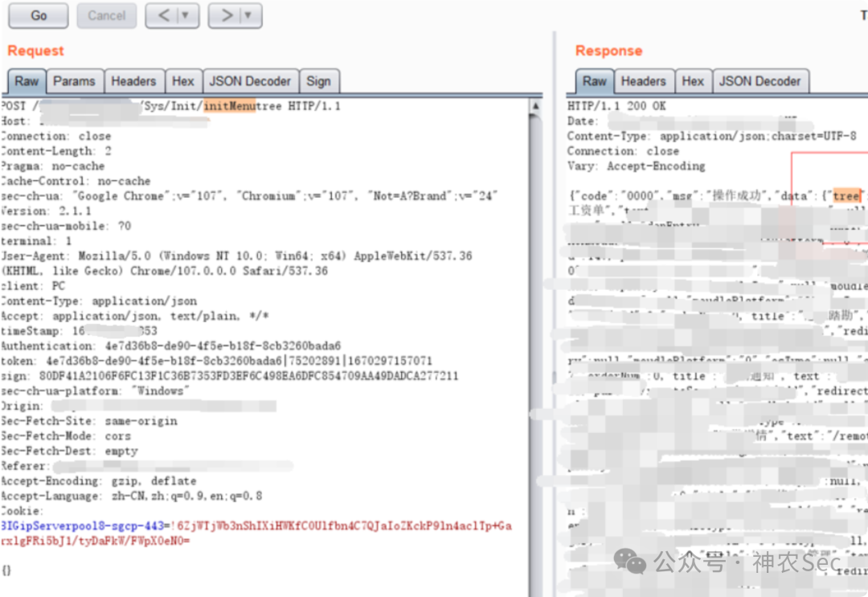
Task: Go forward with the right arrow icon
Action: point(227,15)
